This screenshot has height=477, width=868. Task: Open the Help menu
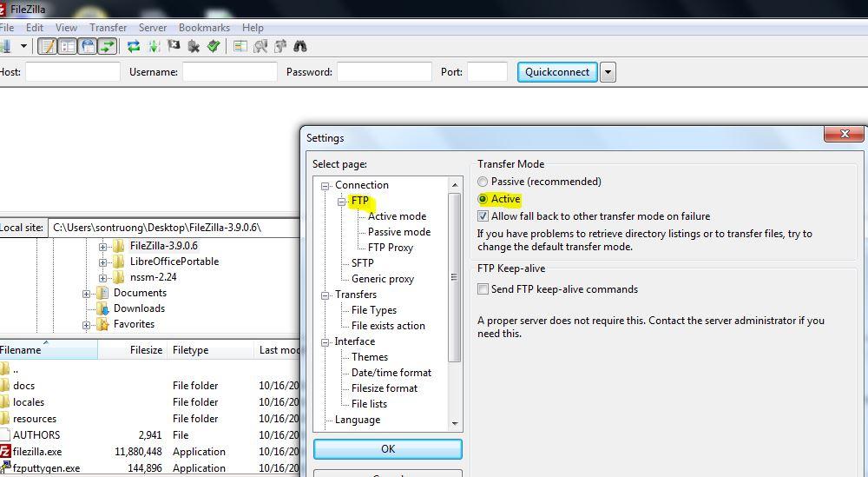pyautogui.click(x=253, y=27)
